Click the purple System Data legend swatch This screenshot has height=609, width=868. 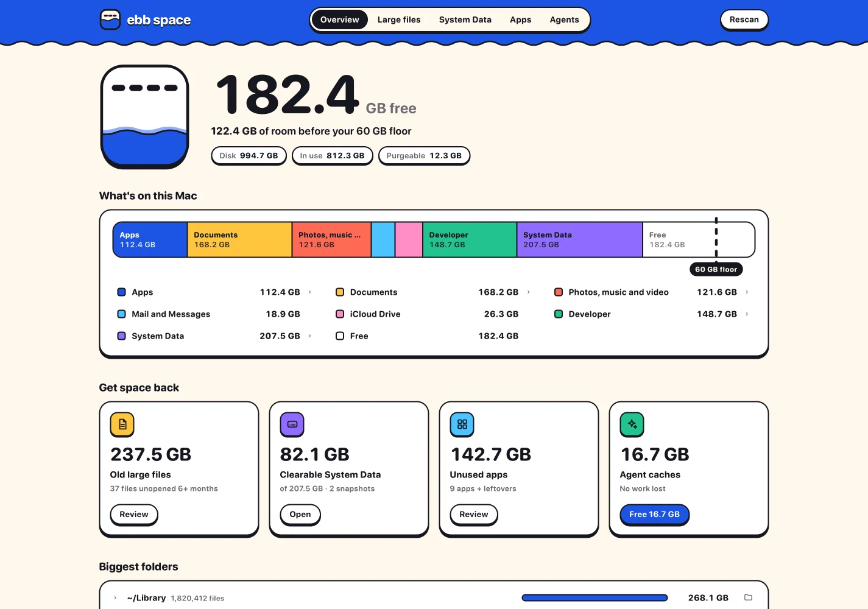(121, 336)
